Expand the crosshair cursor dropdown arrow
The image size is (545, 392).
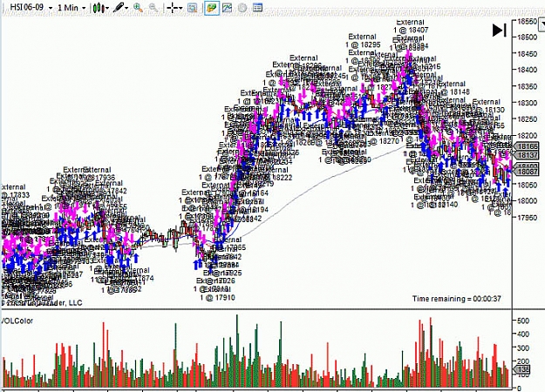(181, 8)
